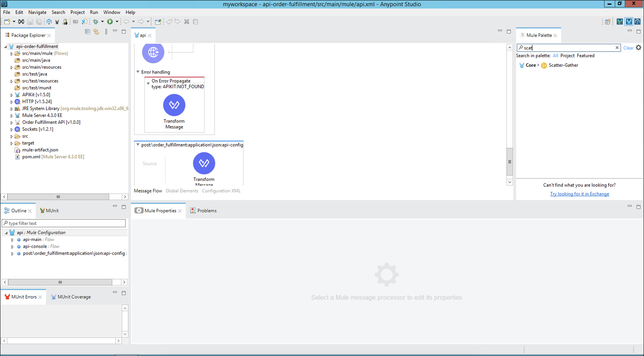The image size is (644, 356).
Task: Open the palette settings gear icon
Action: (638, 48)
